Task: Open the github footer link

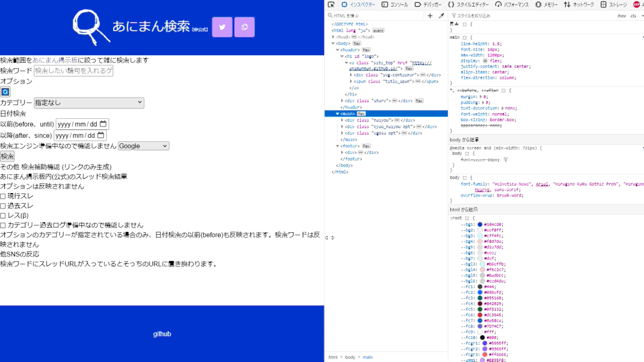Action: tap(162, 334)
